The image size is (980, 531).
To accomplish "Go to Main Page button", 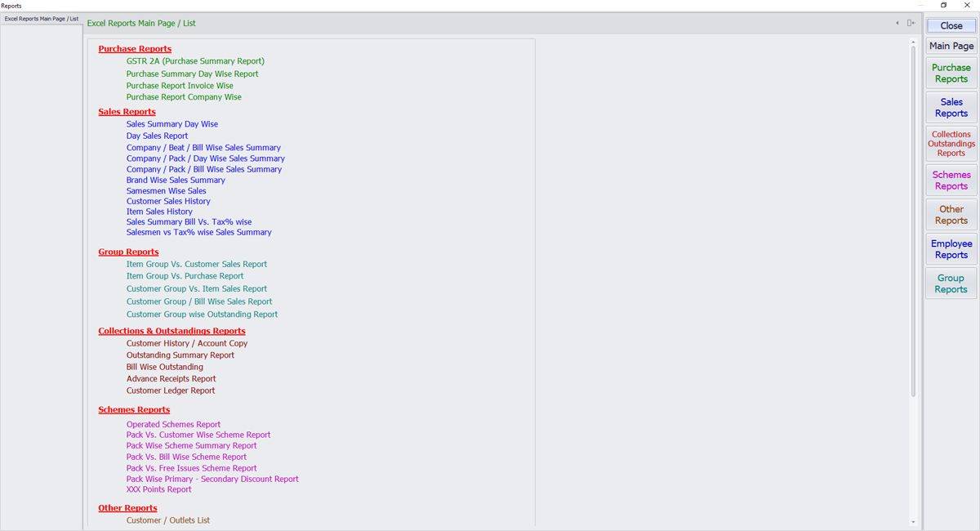I will click(951, 47).
